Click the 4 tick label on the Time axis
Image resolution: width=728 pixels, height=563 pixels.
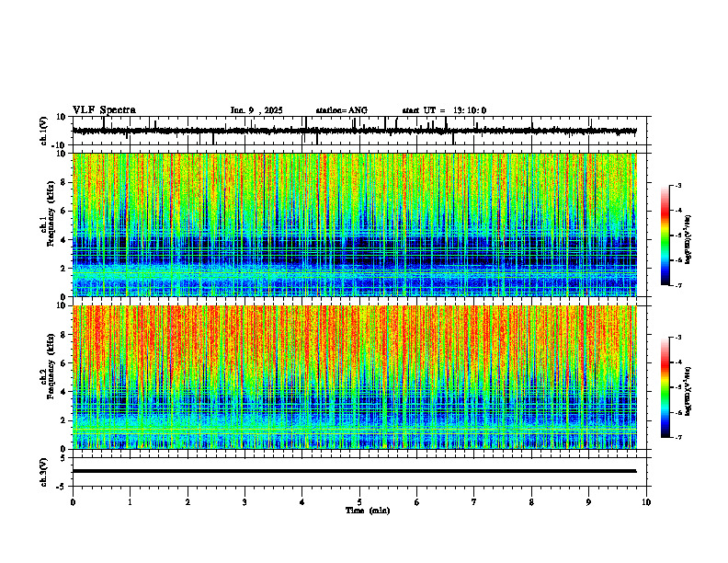click(302, 502)
